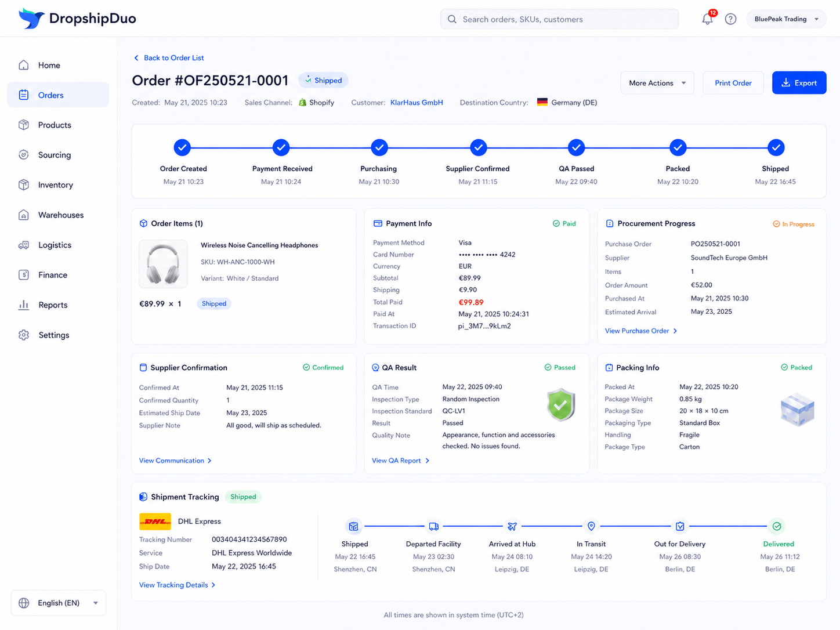Click the Delivered green check icon
This screenshot has height=630, width=840.
pyautogui.click(x=777, y=526)
